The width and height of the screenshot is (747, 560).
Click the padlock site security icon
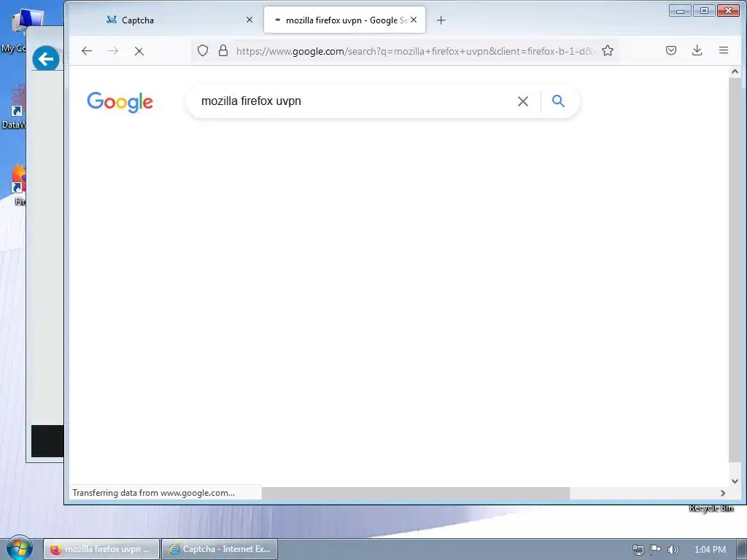(x=223, y=51)
